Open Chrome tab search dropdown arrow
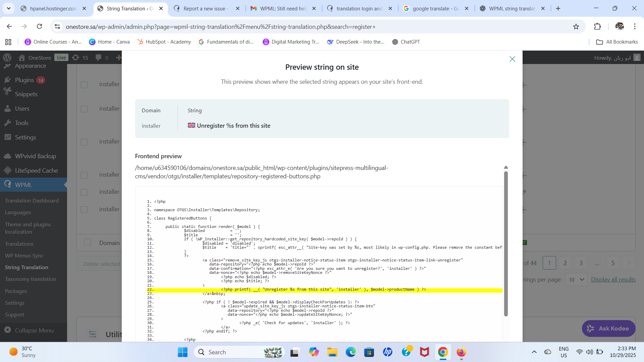The height and width of the screenshot is (362, 644). (8, 8)
